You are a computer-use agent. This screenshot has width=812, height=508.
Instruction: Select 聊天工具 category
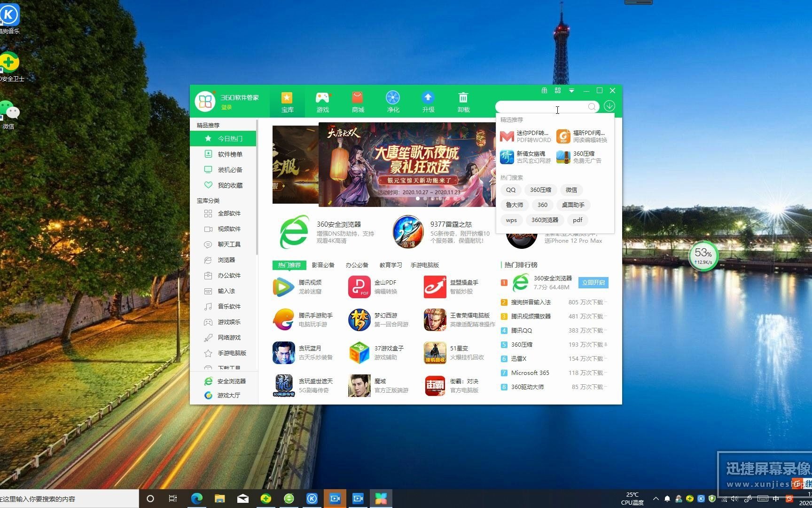point(223,245)
